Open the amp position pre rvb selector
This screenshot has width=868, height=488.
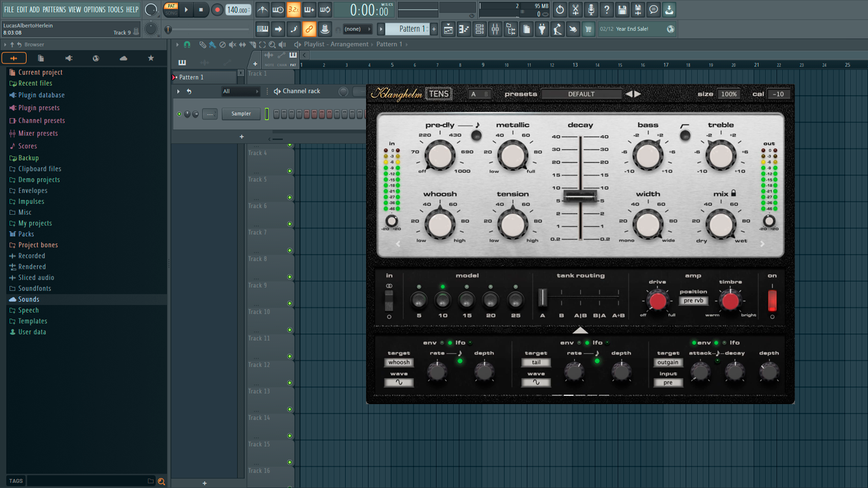point(693,301)
